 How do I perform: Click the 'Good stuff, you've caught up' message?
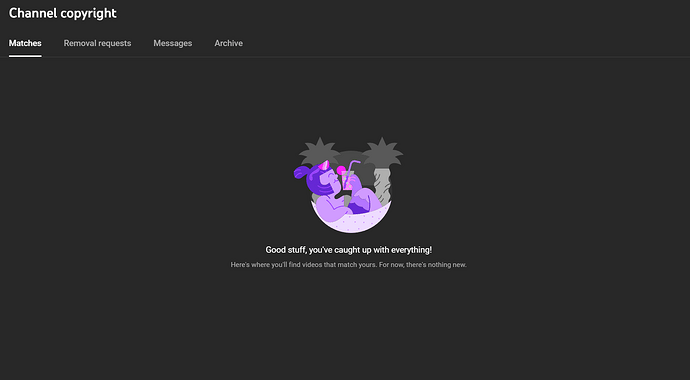tap(349, 250)
